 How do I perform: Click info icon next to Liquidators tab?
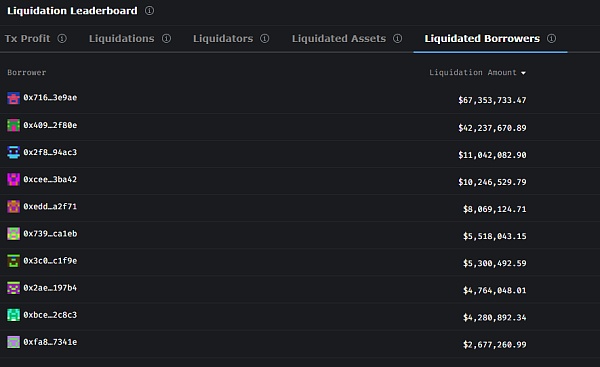coord(265,38)
